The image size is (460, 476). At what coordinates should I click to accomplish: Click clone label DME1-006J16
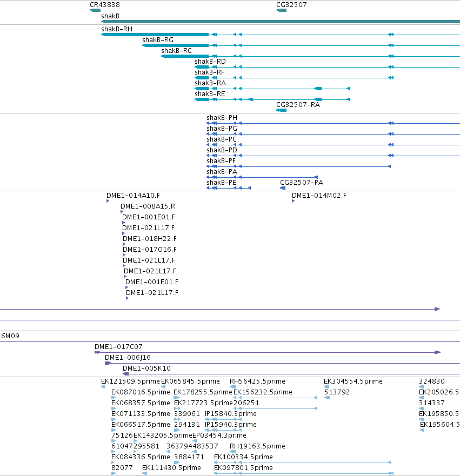[x=128, y=358]
